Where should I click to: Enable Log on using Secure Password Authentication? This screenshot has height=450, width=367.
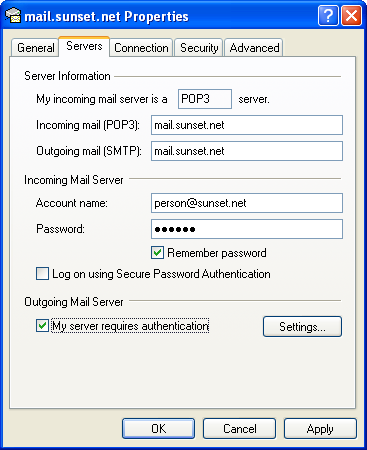pyautogui.click(x=42, y=274)
